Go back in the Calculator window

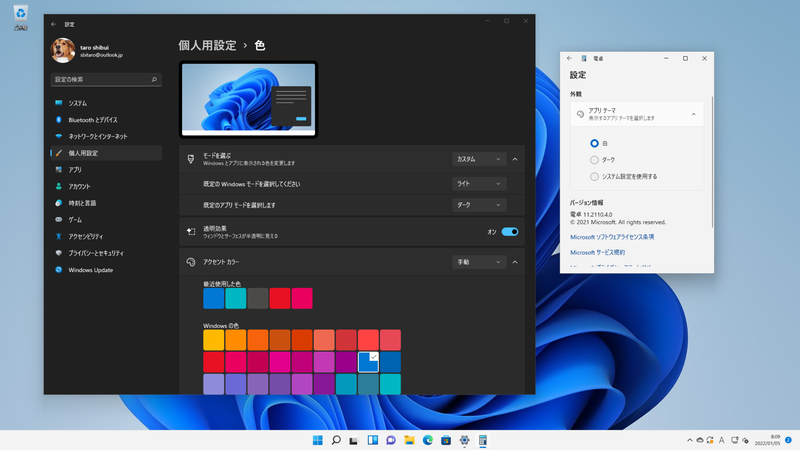click(x=569, y=58)
